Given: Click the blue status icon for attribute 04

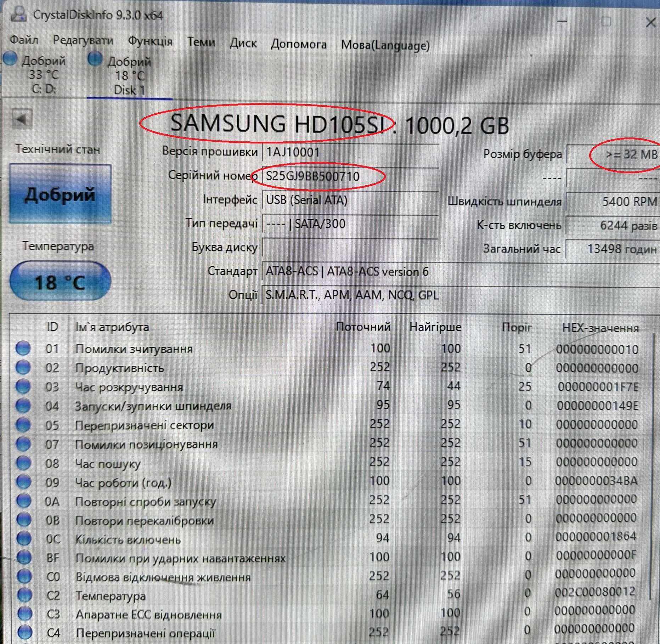Looking at the screenshot, I should [23, 406].
